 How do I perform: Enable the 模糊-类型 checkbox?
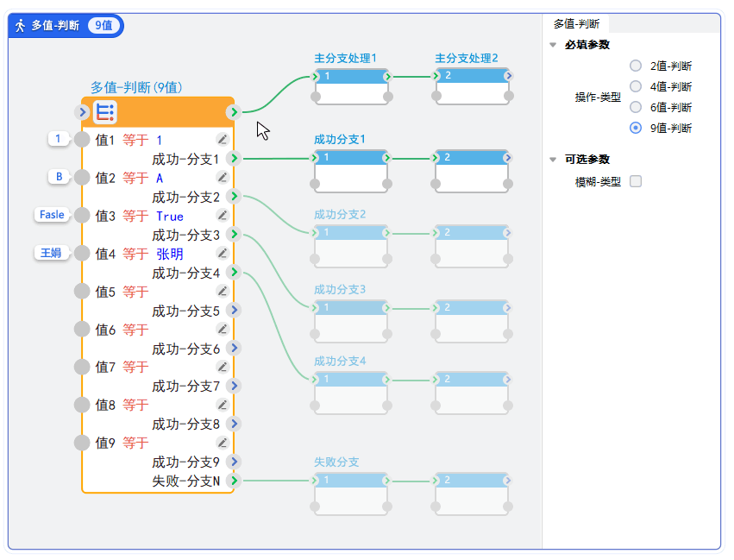click(635, 182)
